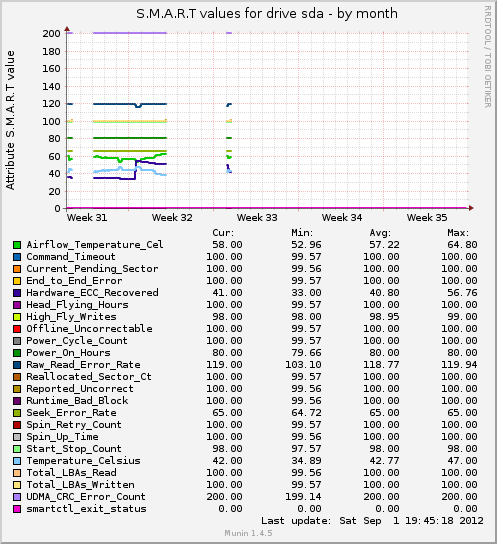Click the Max: column header
This screenshot has height=544, width=497.
pyautogui.click(x=458, y=232)
